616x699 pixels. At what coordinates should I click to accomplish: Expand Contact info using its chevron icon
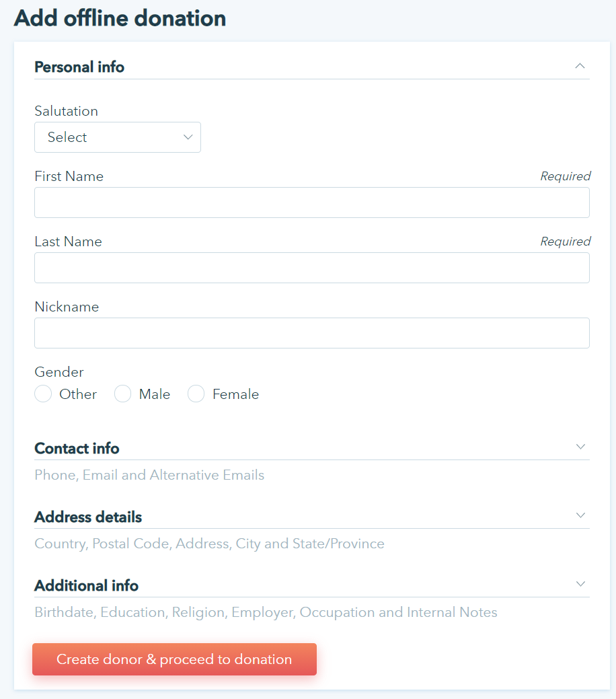581,447
